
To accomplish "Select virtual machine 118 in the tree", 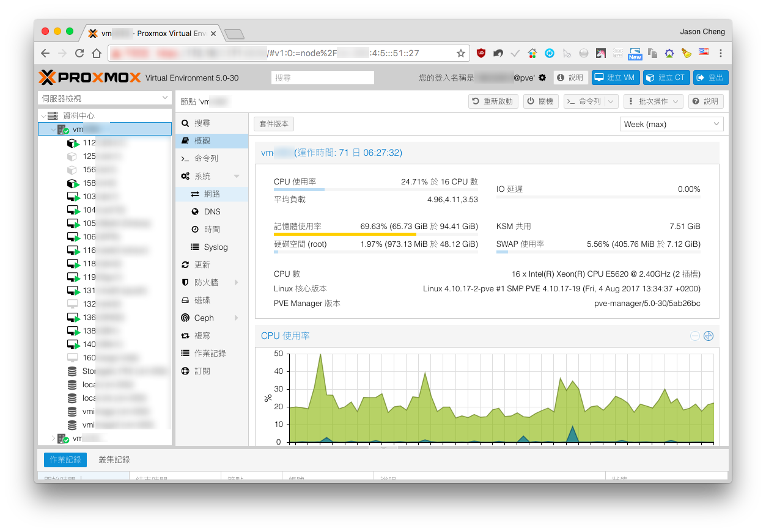I will (105, 264).
